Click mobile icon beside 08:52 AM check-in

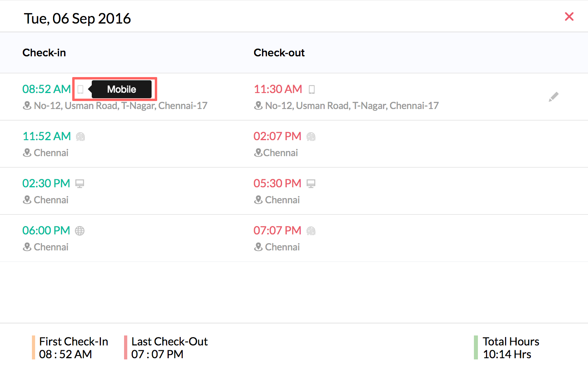click(80, 89)
